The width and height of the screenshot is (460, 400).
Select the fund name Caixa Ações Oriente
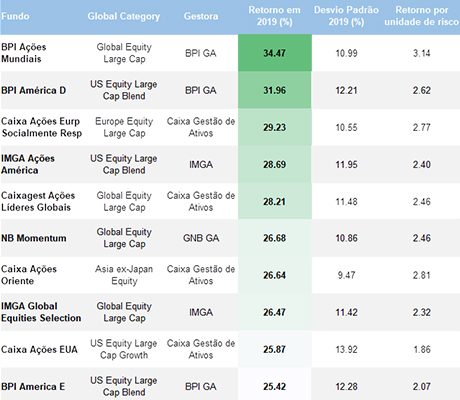[x=29, y=275]
